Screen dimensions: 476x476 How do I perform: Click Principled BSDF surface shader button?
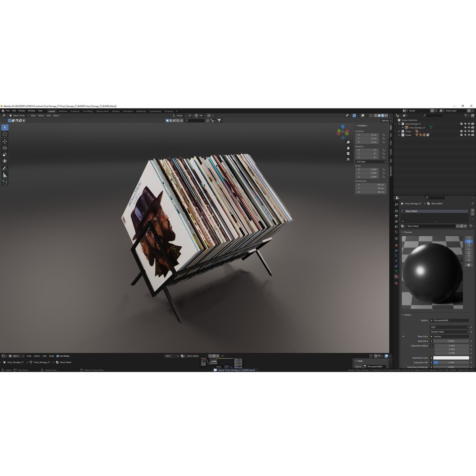tap(450, 320)
